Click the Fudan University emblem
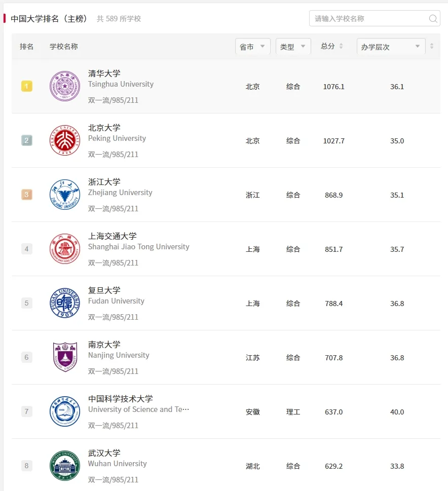The height and width of the screenshot is (491, 448). 65,303
